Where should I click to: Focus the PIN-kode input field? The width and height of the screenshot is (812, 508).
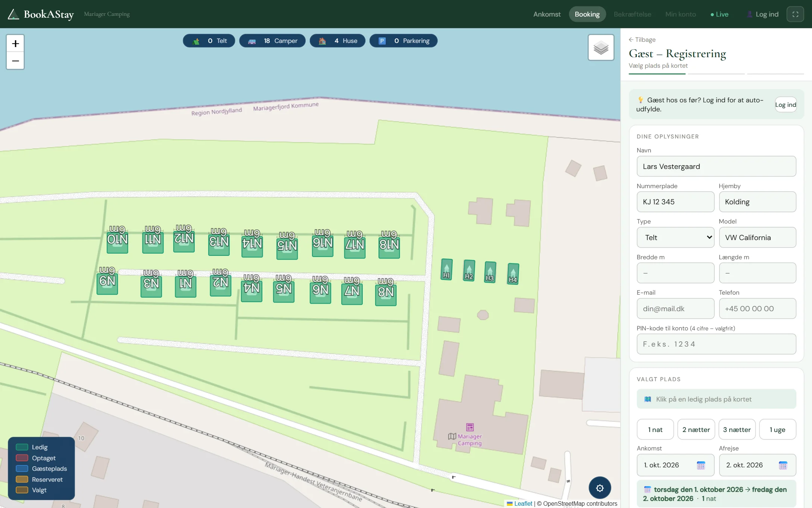click(716, 344)
